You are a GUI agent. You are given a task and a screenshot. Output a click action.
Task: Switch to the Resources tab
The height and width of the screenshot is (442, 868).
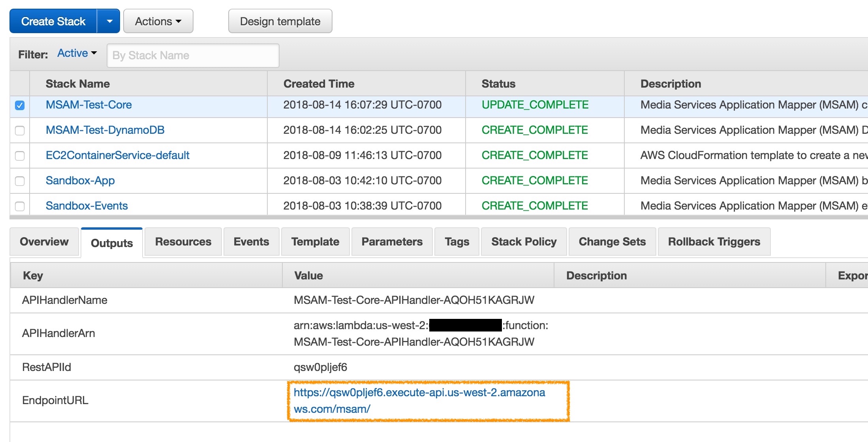183,242
